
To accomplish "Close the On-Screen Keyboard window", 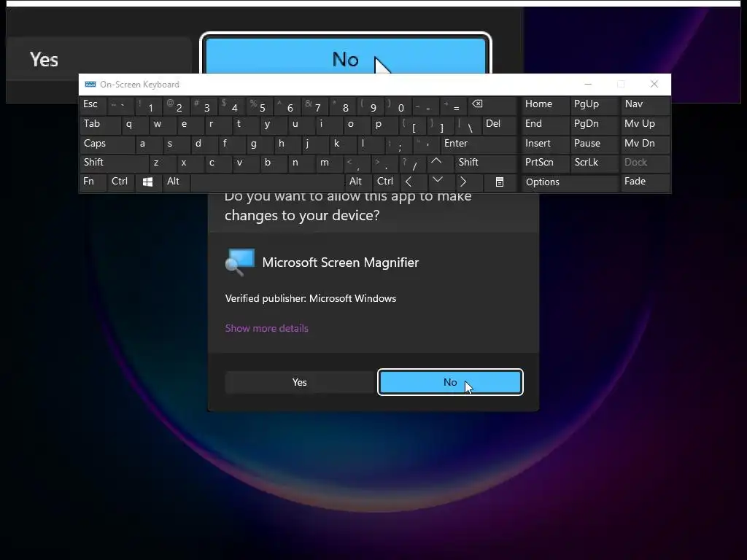I will 654,85.
